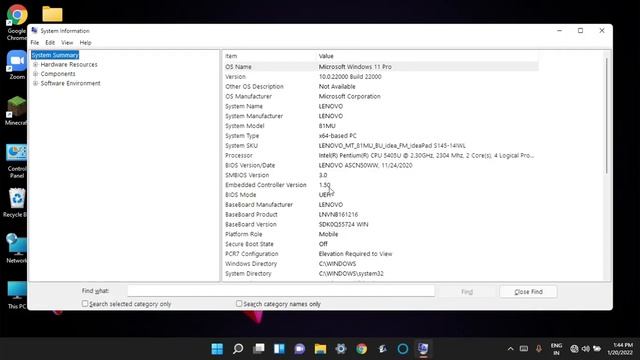Click the microphone tray icon
Screen dimensions: 640x360
[x=539, y=349]
